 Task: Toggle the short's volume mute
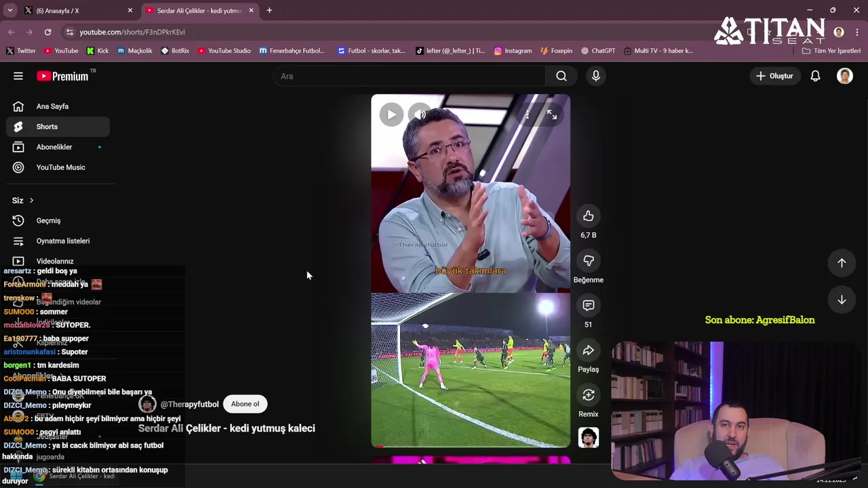point(420,115)
